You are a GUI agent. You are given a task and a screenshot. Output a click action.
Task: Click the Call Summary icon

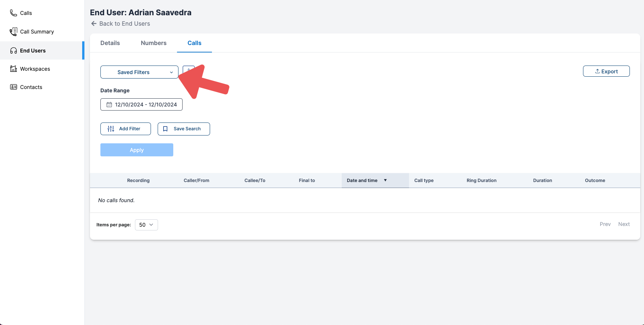click(13, 32)
